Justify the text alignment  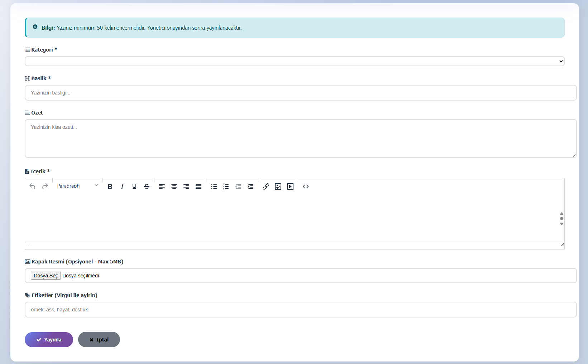(x=199, y=186)
